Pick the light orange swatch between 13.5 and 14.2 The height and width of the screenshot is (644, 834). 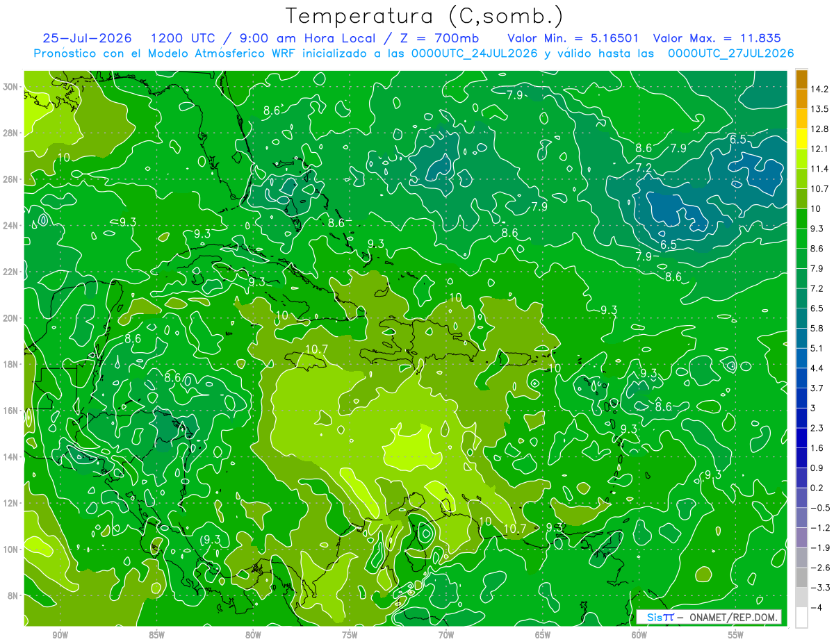click(801, 99)
